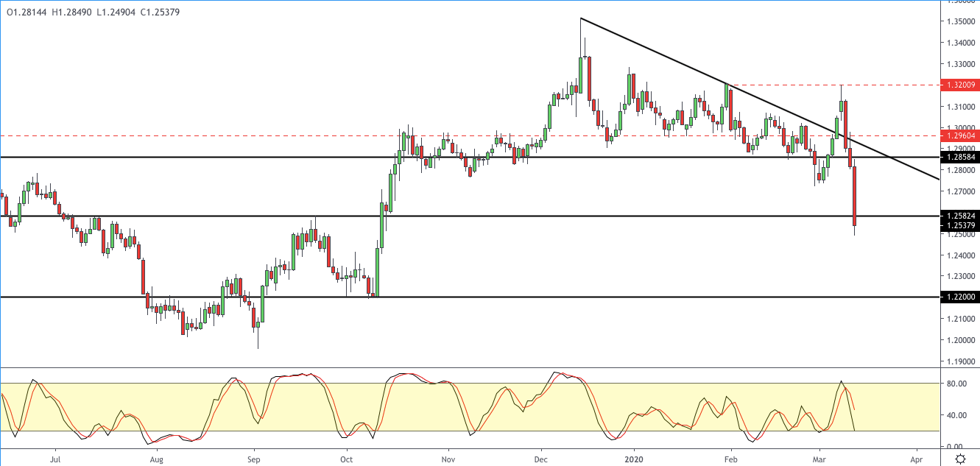This screenshot has height=466, width=980.
Task: Click the 2020 label on time axis
Action: [634, 458]
